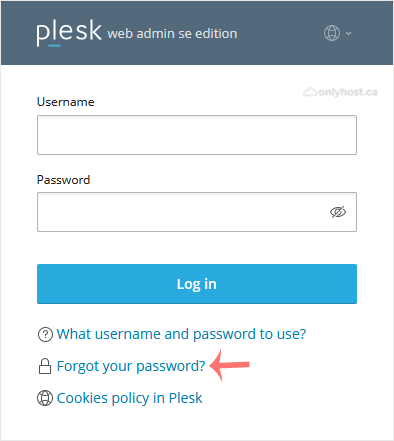Screen dimensions: 394x441
Task: Click the question mark help icon
Action: point(45,334)
